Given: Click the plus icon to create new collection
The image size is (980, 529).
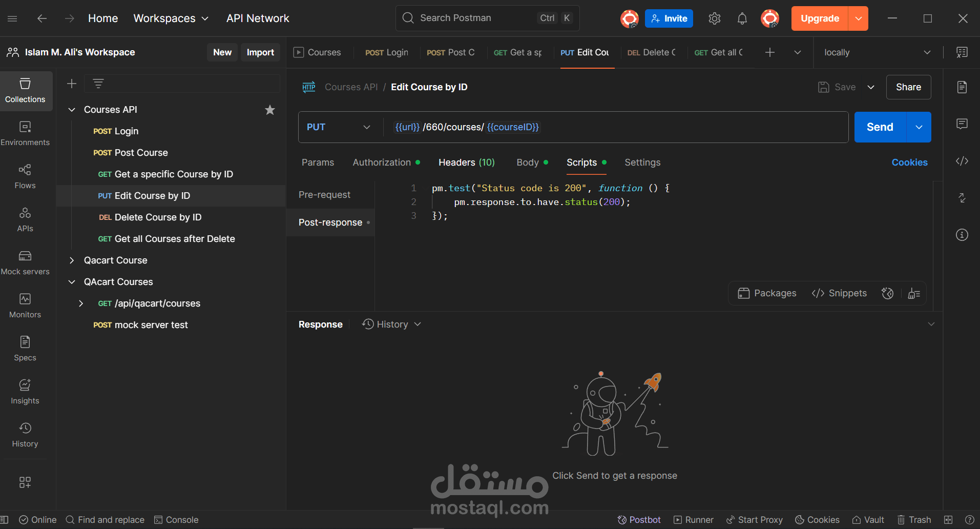Looking at the screenshot, I should 72,84.
